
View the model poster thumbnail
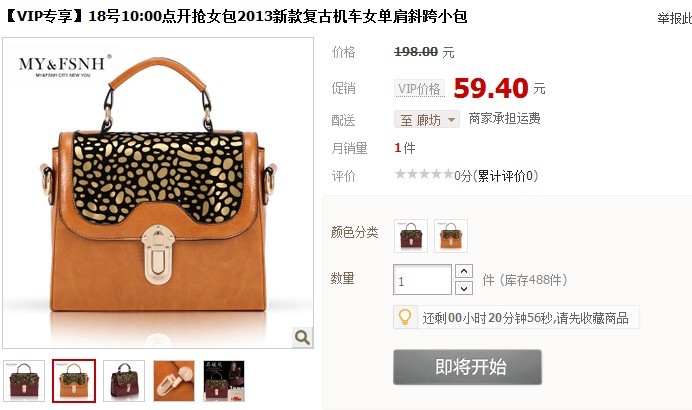coord(224,381)
